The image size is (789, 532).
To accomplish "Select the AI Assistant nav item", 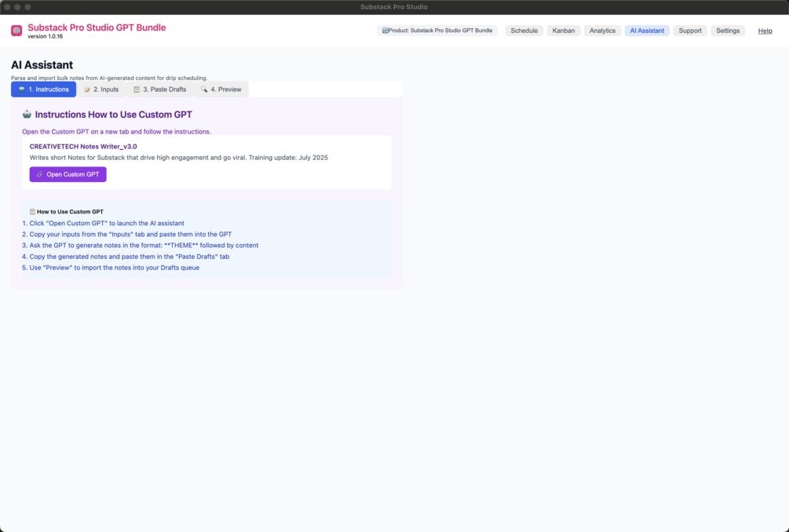I will (647, 31).
